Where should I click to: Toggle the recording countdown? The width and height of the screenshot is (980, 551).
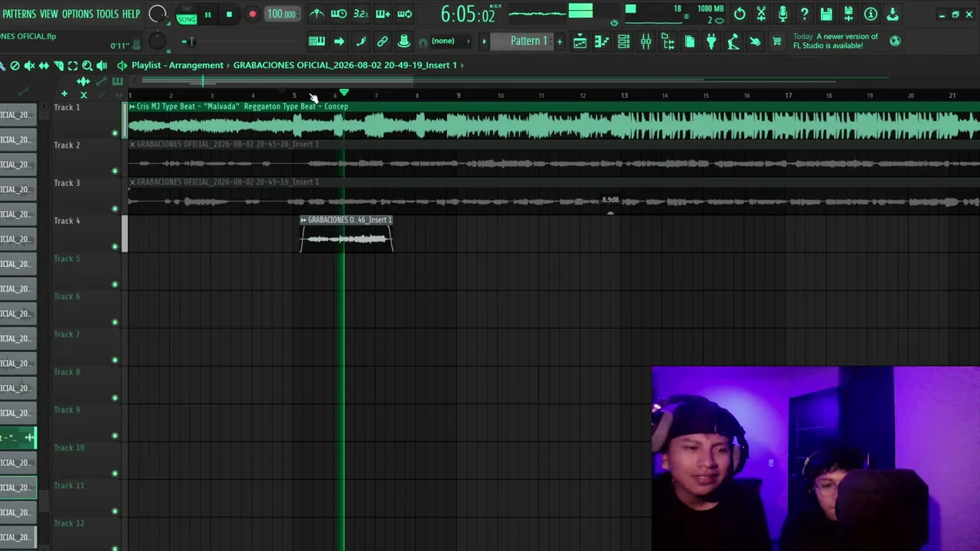tap(361, 14)
